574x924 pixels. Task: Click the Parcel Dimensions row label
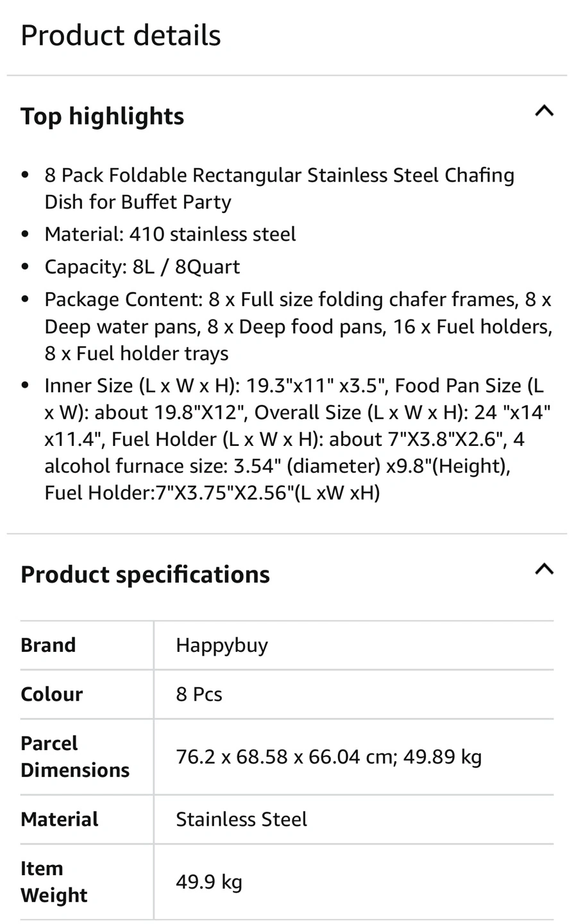[x=74, y=757]
